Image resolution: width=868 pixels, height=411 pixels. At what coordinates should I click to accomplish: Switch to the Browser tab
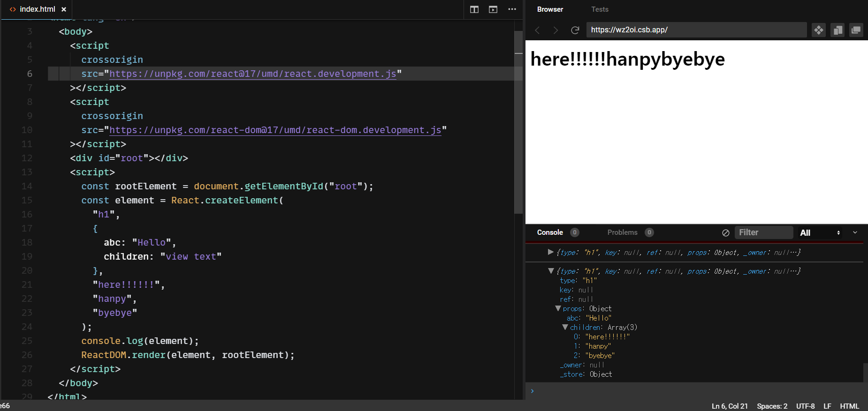tap(550, 9)
